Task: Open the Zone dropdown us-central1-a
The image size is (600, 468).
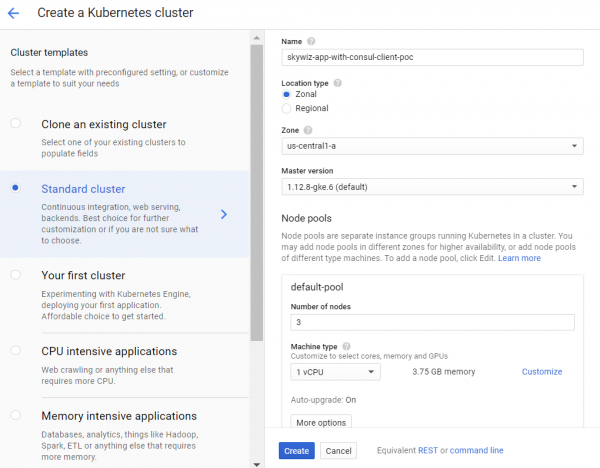Action: point(432,147)
